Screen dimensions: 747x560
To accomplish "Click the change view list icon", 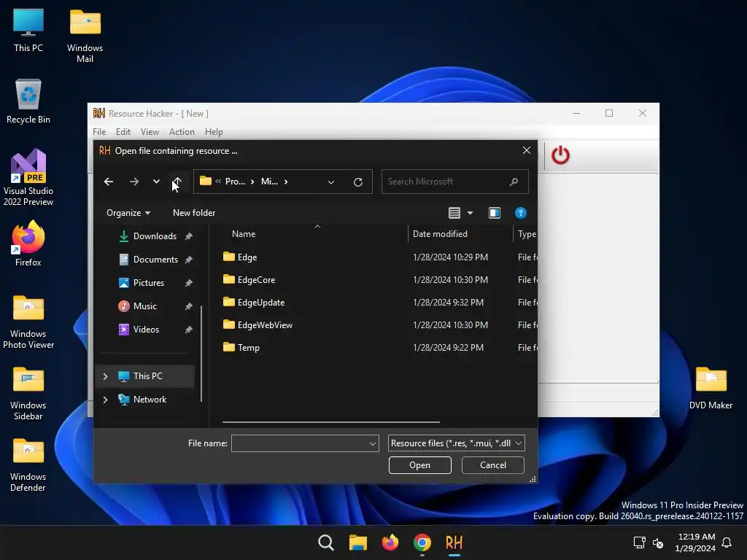I will [x=454, y=213].
